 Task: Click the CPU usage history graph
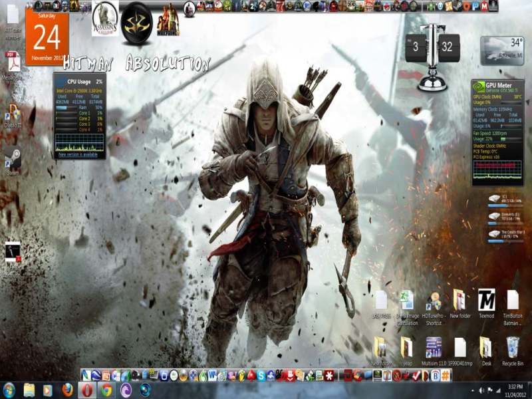[x=79, y=142]
